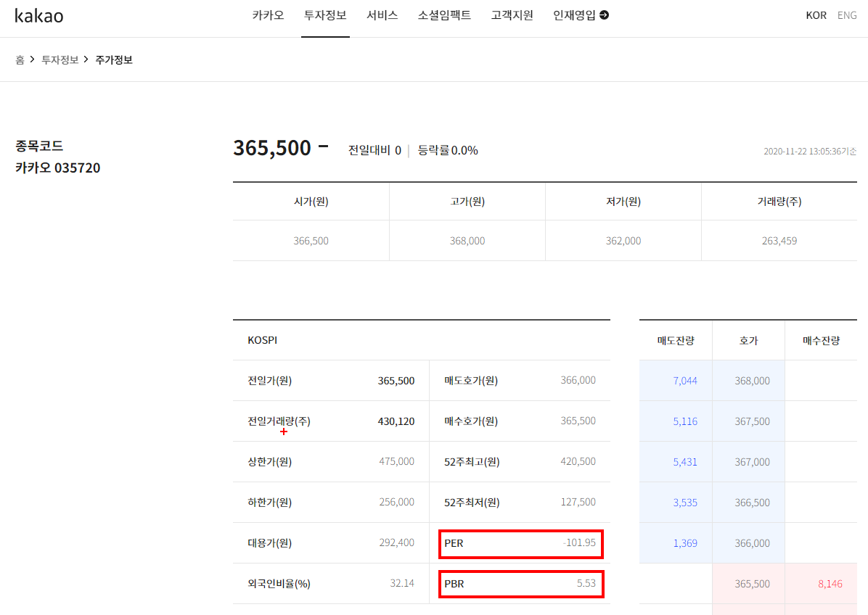
Task: Select high price value 368,000 in top table
Action: [x=467, y=241]
